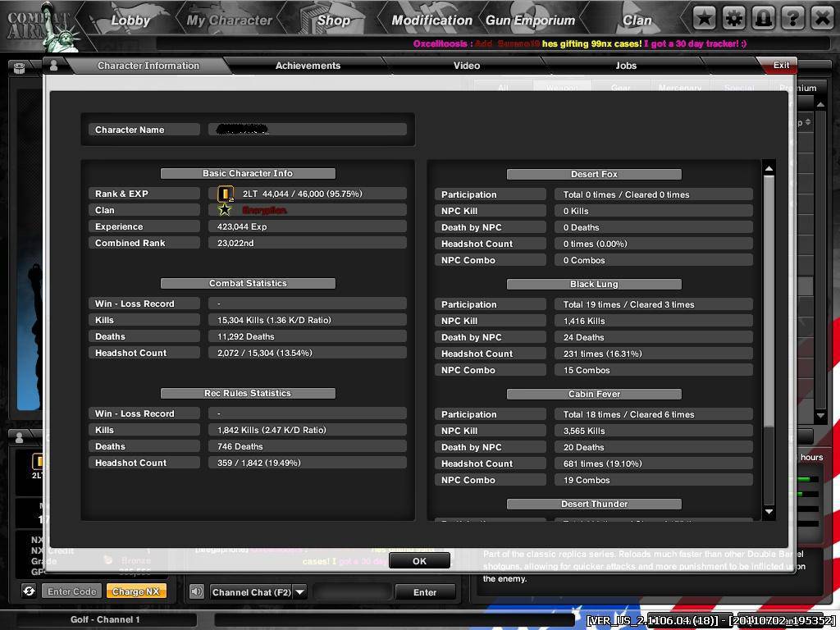Click the clan star emblem icon
Viewport: 840px width, 630px height.
(x=226, y=209)
